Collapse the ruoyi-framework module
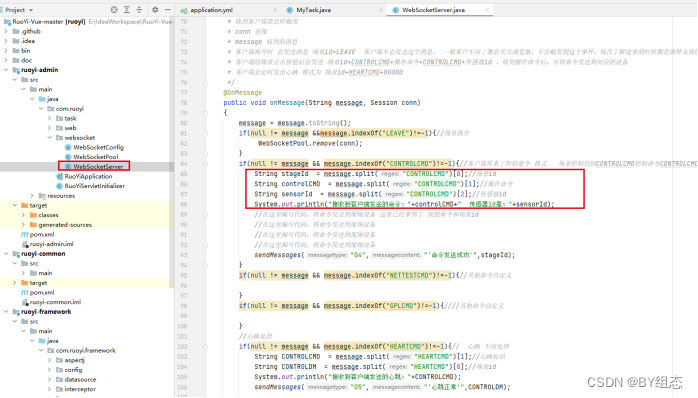698x398 pixels. [6, 312]
